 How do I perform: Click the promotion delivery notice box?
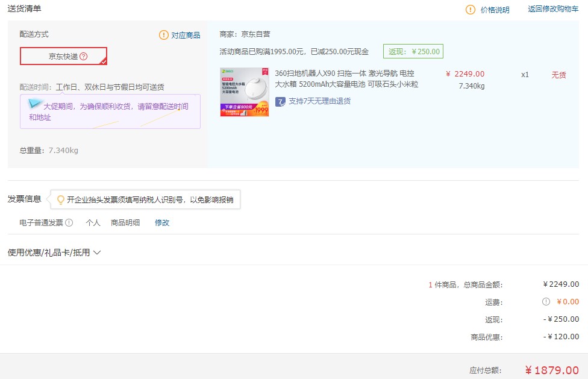tap(110, 111)
